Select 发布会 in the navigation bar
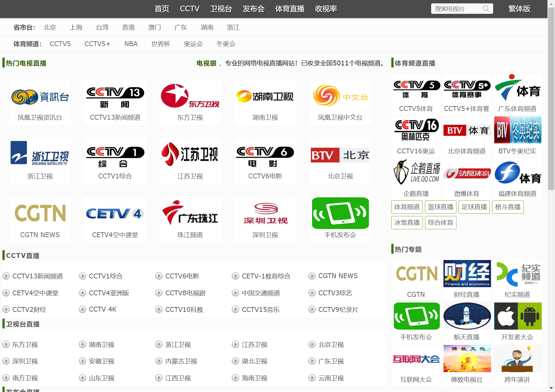Viewport: 555px width, 392px height. coord(254,9)
